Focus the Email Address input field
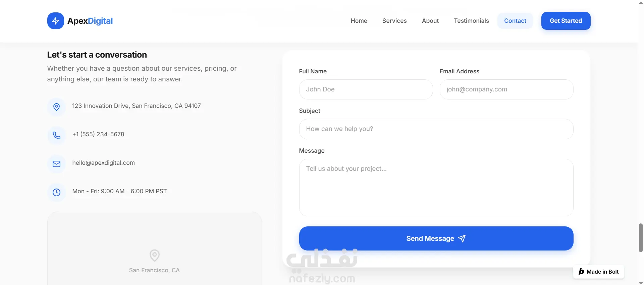Screen dimensions: 644x285 (506, 89)
